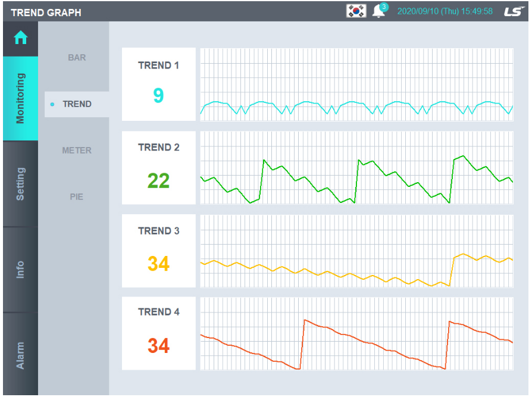Select the BAR submenu item

click(77, 58)
